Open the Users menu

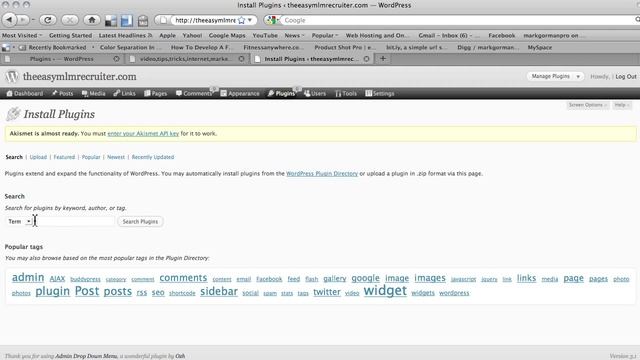pos(315,93)
